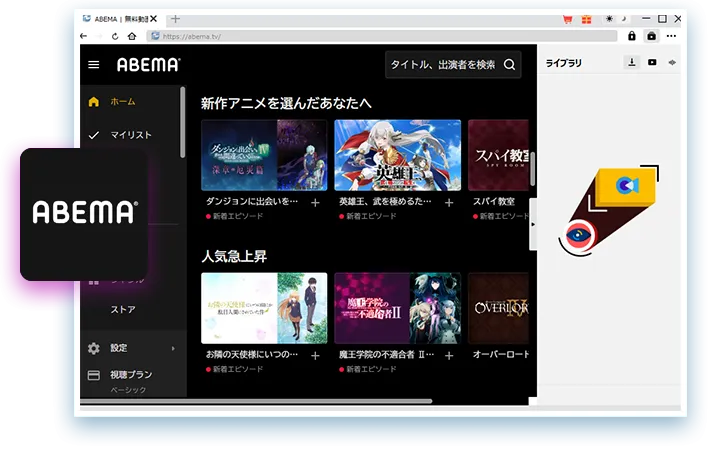The height and width of the screenshot is (453, 713).
Task: Open ストア in the sidebar
Action: pos(123,309)
